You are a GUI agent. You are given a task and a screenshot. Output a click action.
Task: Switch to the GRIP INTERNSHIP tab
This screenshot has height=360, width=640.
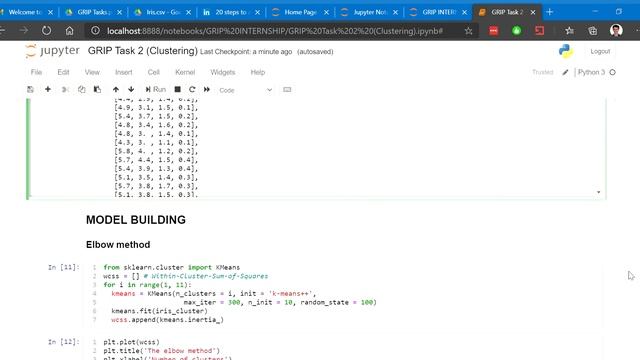pyautogui.click(x=439, y=12)
